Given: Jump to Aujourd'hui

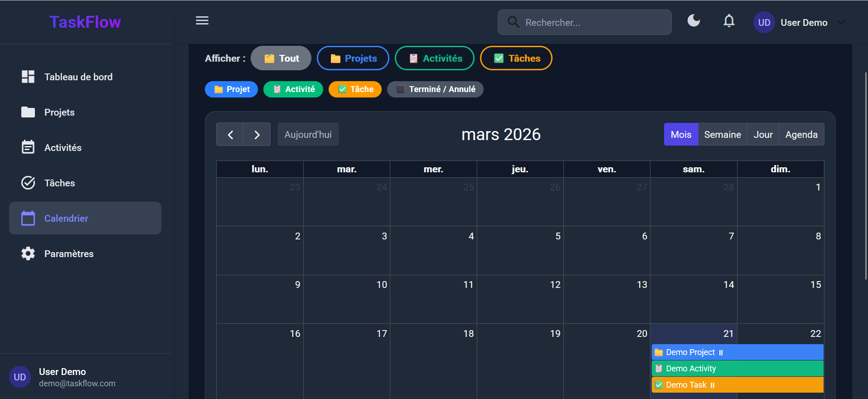Looking at the screenshot, I should click(x=308, y=134).
